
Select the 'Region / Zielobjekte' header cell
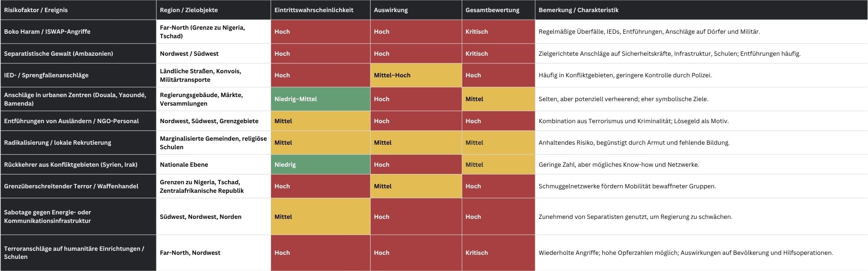(189, 10)
